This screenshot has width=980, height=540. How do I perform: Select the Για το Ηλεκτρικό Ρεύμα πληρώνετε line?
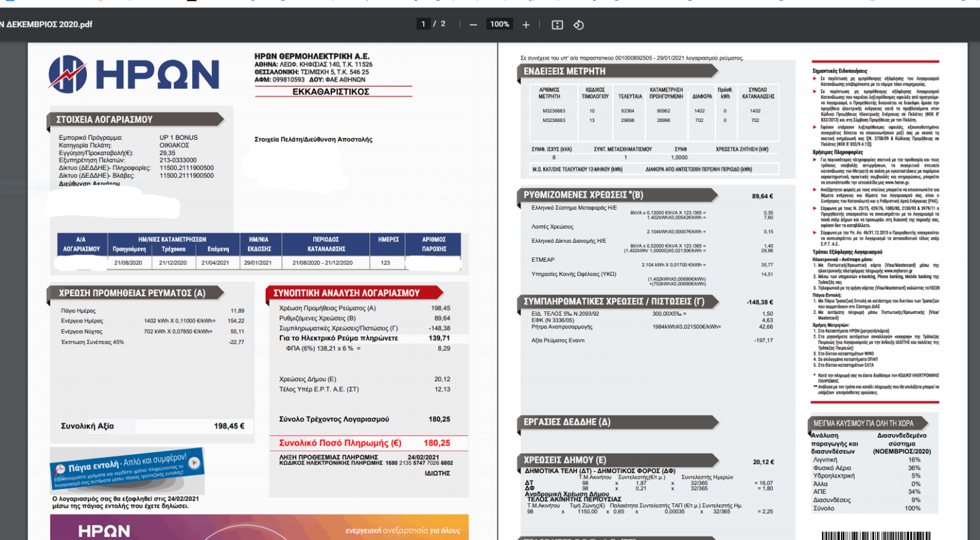tap(364, 338)
